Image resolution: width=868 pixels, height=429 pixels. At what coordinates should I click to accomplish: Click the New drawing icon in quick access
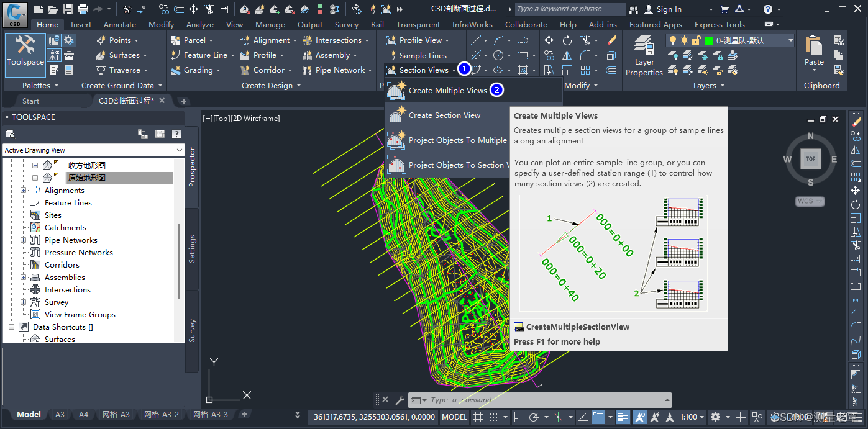pyautogui.click(x=39, y=9)
